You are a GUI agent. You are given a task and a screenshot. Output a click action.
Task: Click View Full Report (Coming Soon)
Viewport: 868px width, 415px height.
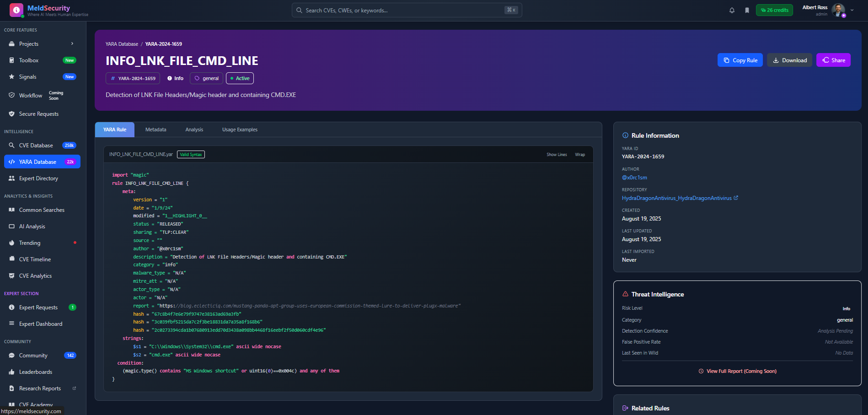[737, 371]
